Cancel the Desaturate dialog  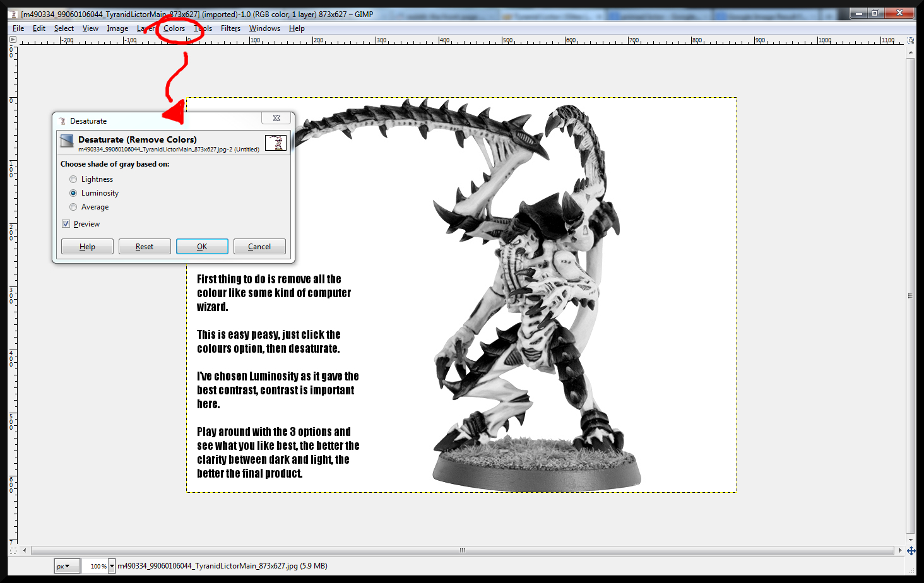coord(259,247)
